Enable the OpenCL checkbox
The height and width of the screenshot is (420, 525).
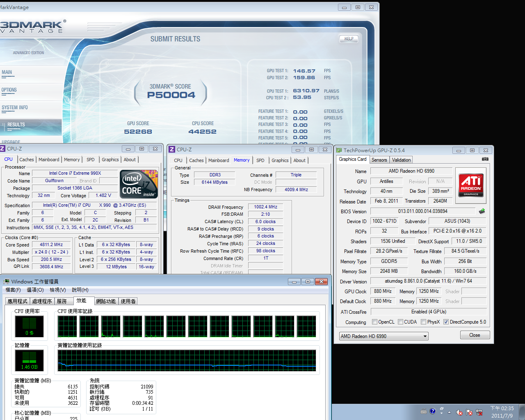374,322
